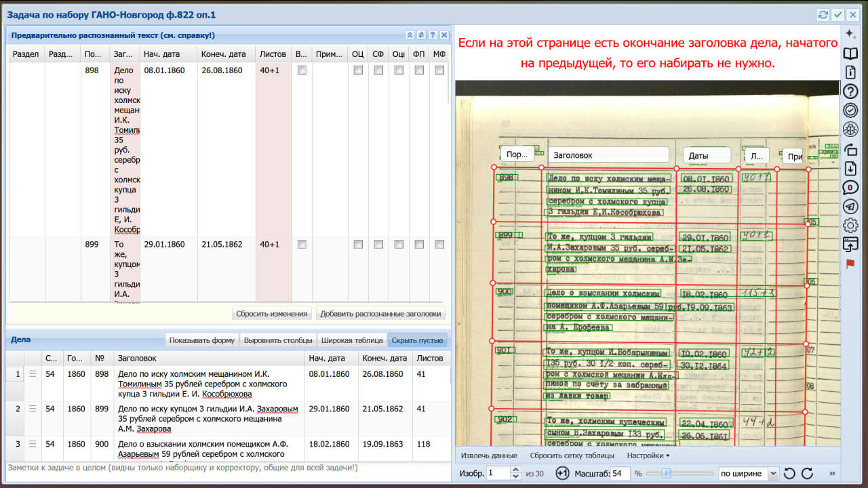Click the verification badge checkmark icon
The height and width of the screenshot is (488, 868).
pyautogui.click(x=850, y=110)
